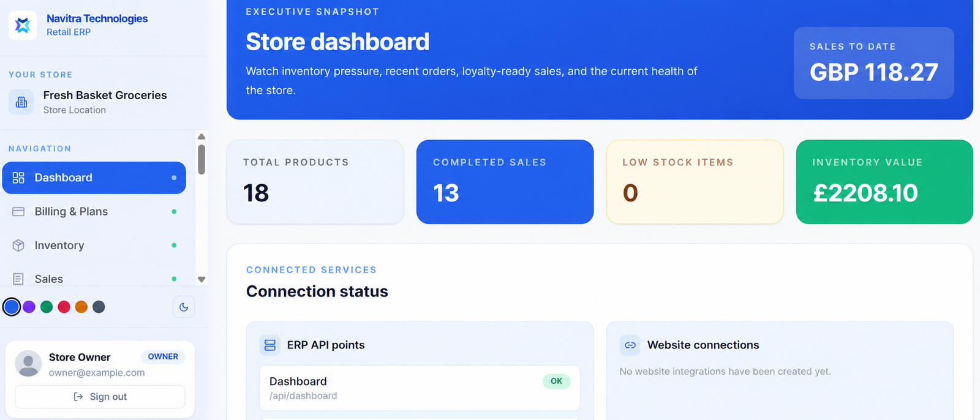Sign out of the Store Owner account
This screenshot has height=420, width=980.
[100, 397]
